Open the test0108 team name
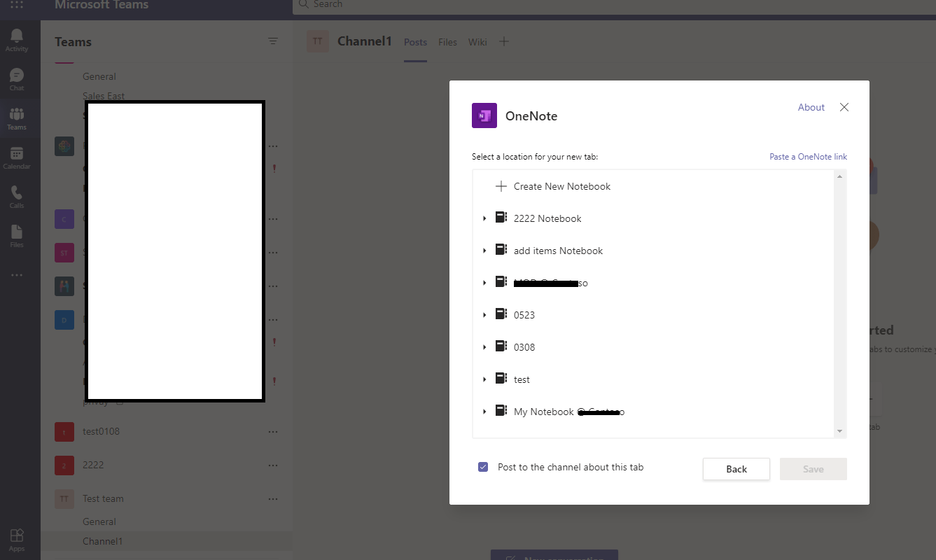The image size is (936, 560). point(101,431)
